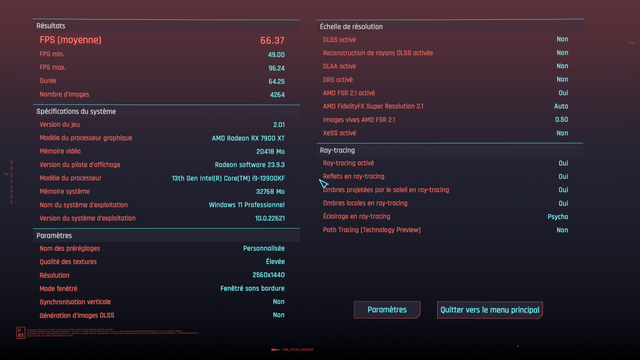Click the Version du pilote d'affichage label
Viewport: 640px width, 360px height.
pos(80,165)
